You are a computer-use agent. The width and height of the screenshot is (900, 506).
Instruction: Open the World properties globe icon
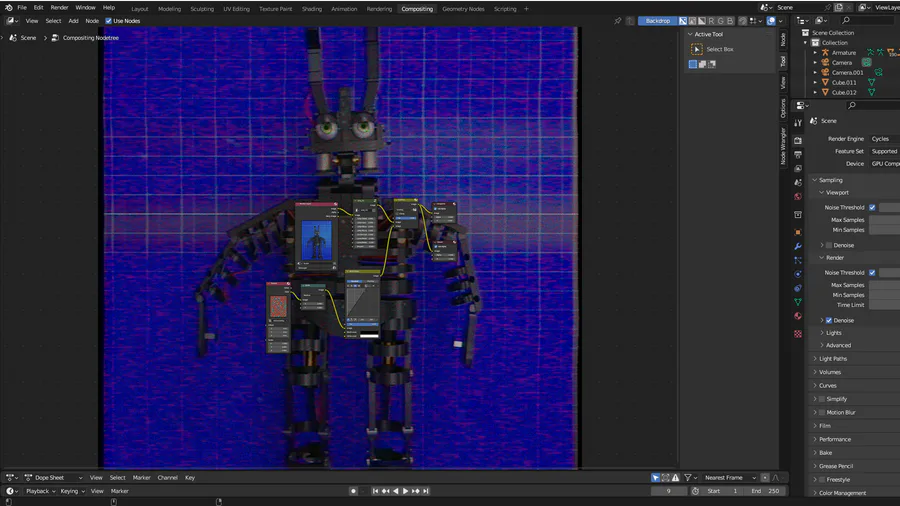[798, 197]
